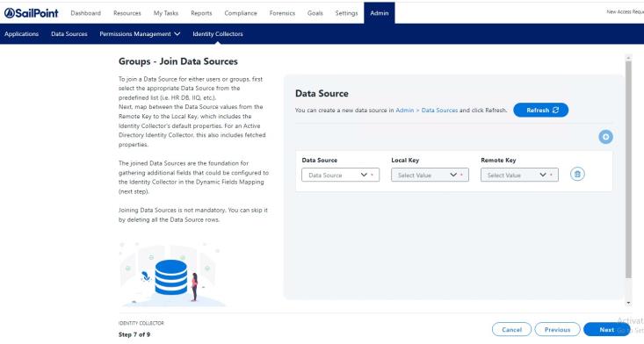Open the Local Key dropdown
Viewport: 644px width, 344px height.
point(430,176)
